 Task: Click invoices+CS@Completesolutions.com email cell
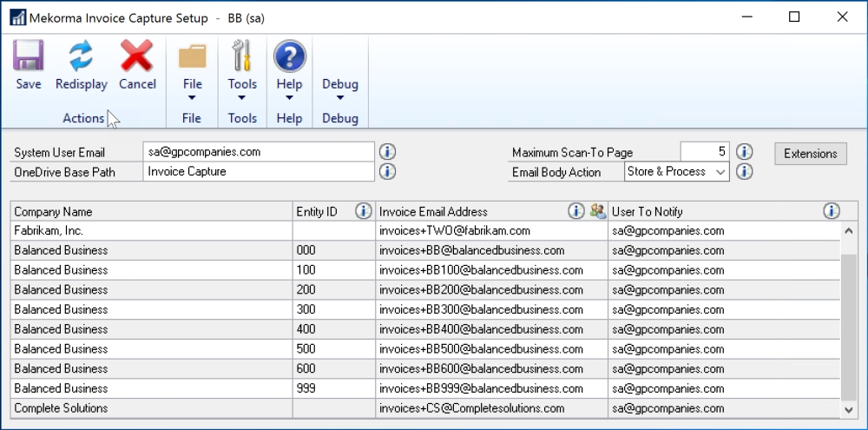coord(491,408)
